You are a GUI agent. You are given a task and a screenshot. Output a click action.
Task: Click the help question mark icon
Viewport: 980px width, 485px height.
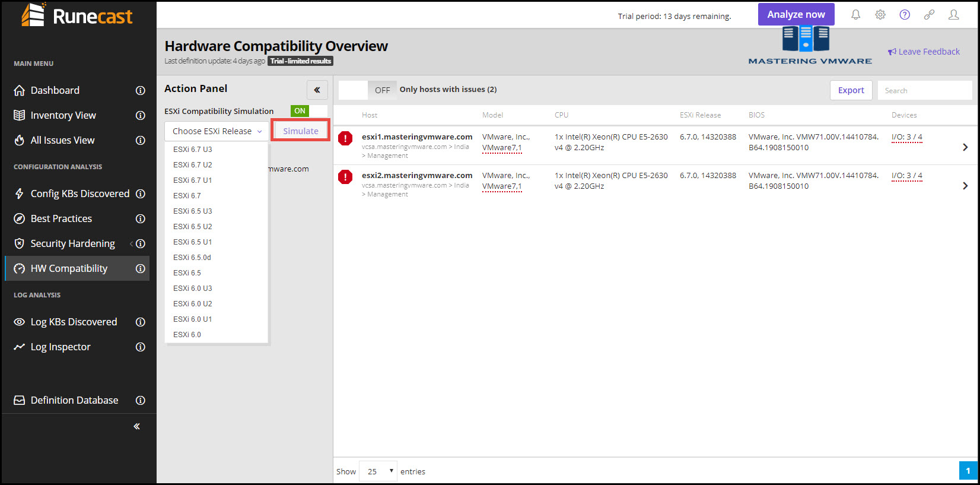(x=905, y=15)
